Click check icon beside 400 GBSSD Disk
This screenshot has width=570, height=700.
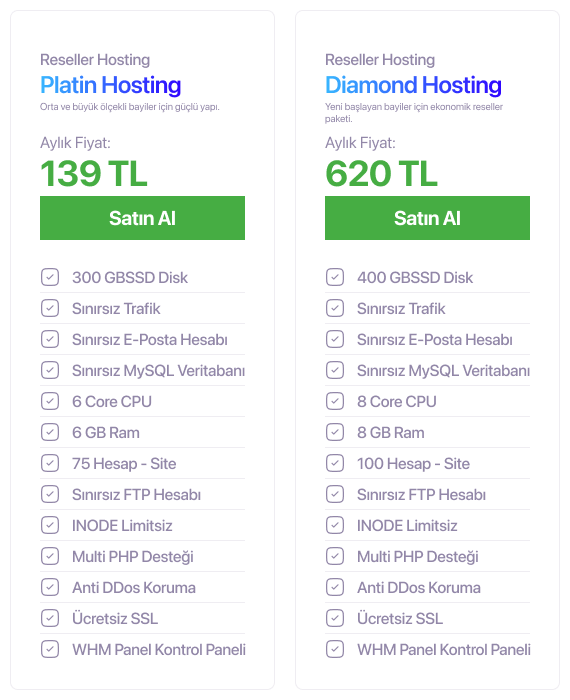(x=335, y=277)
